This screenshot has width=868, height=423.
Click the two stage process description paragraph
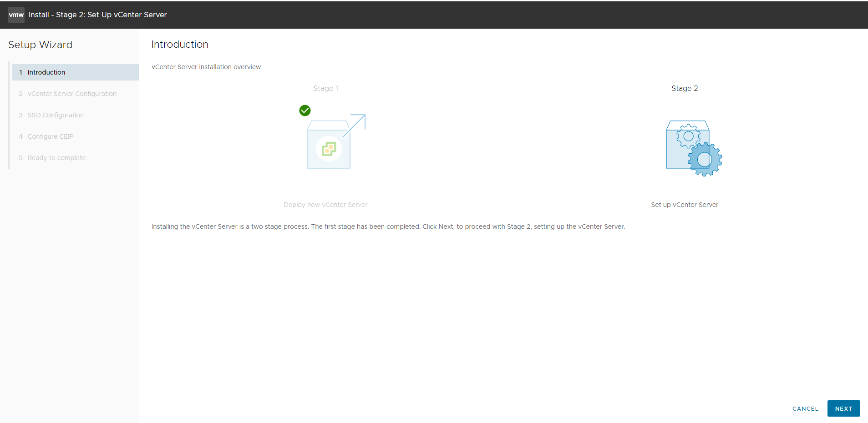tap(388, 227)
